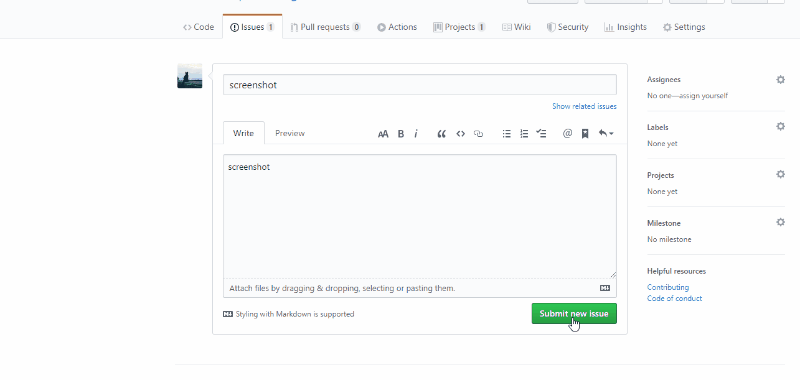Open the Pull requests tab
The height and width of the screenshot is (380, 800).
click(326, 27)
